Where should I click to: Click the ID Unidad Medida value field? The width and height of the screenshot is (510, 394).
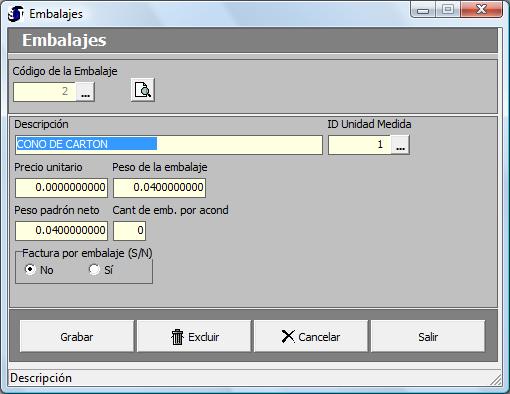(x=359, y=145)
